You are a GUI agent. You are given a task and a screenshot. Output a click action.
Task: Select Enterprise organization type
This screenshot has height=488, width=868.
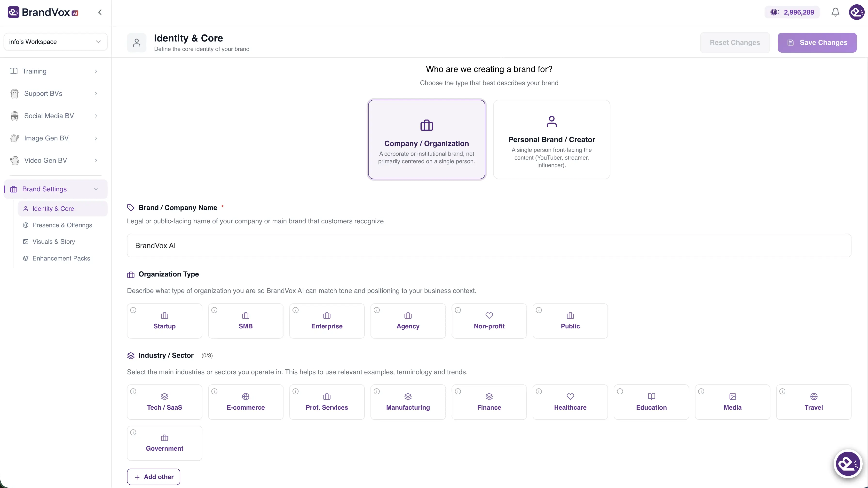327,321
